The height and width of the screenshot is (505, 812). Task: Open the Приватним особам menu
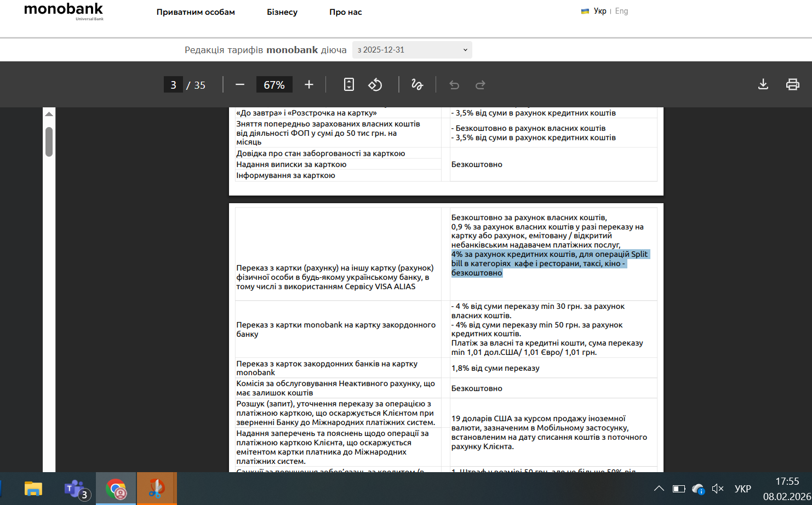[196, 12]
